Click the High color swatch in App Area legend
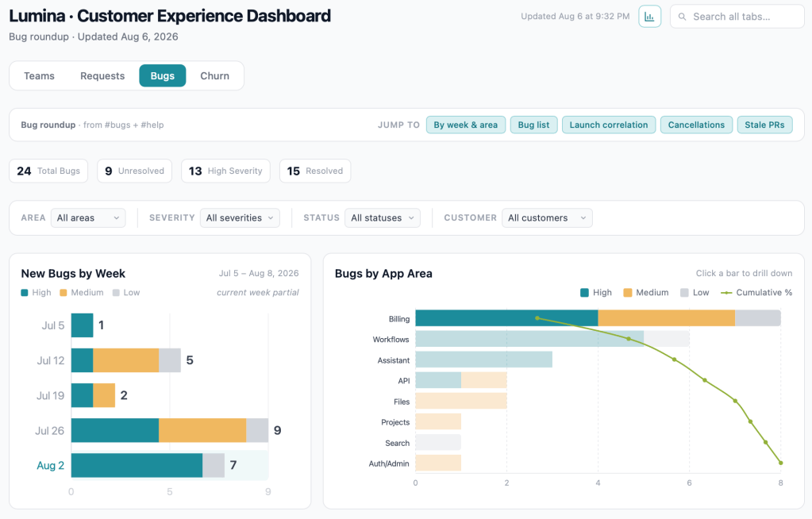812x519 pixels. tap(585, 293)
